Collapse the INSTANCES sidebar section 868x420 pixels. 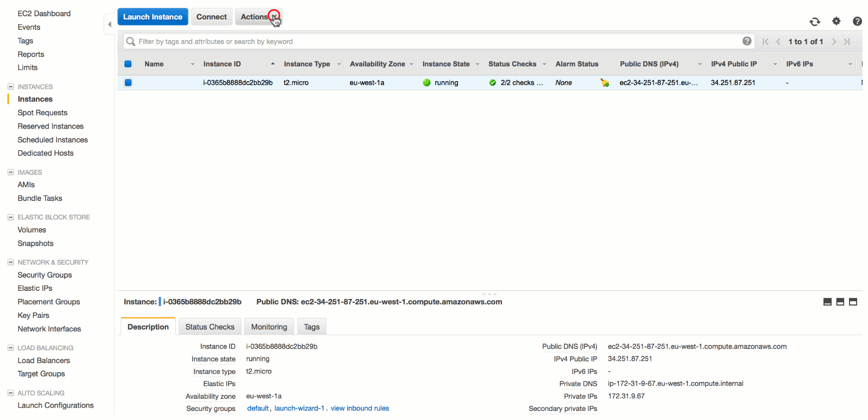click(x=11, y=87)
